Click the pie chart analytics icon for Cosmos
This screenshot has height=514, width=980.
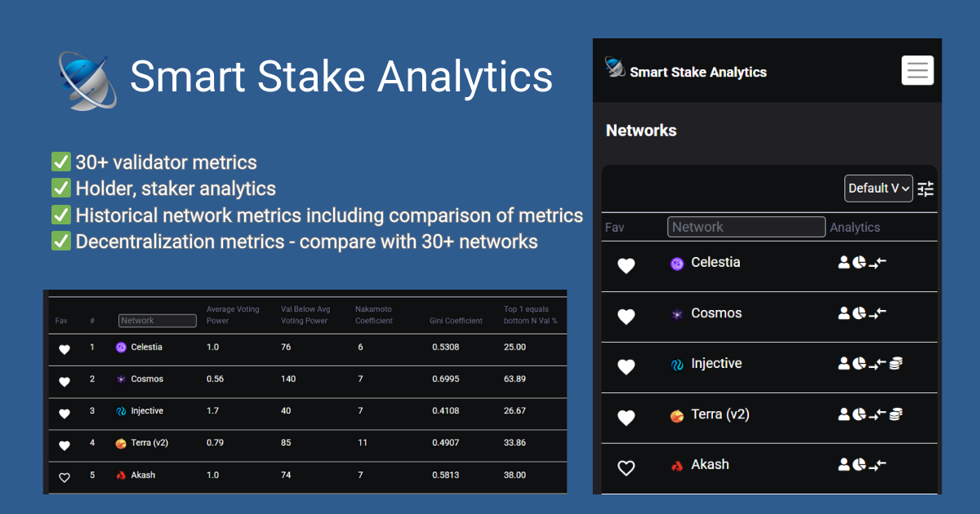[857, 312]
